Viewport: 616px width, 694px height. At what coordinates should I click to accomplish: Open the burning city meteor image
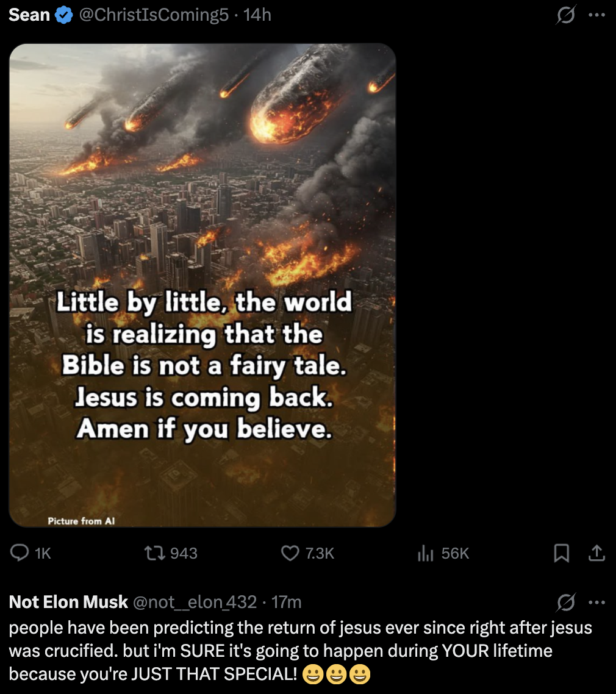pyautogui.click(x=202, y=183)
